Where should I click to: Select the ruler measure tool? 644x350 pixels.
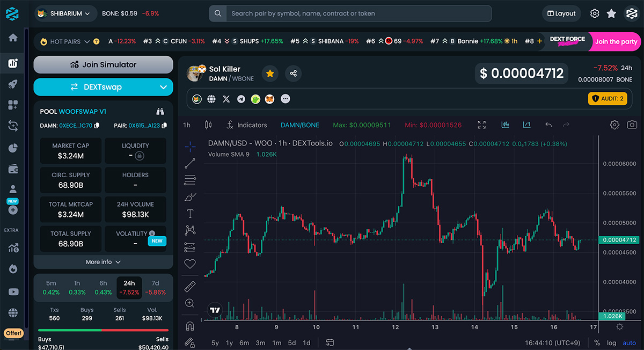190,286
